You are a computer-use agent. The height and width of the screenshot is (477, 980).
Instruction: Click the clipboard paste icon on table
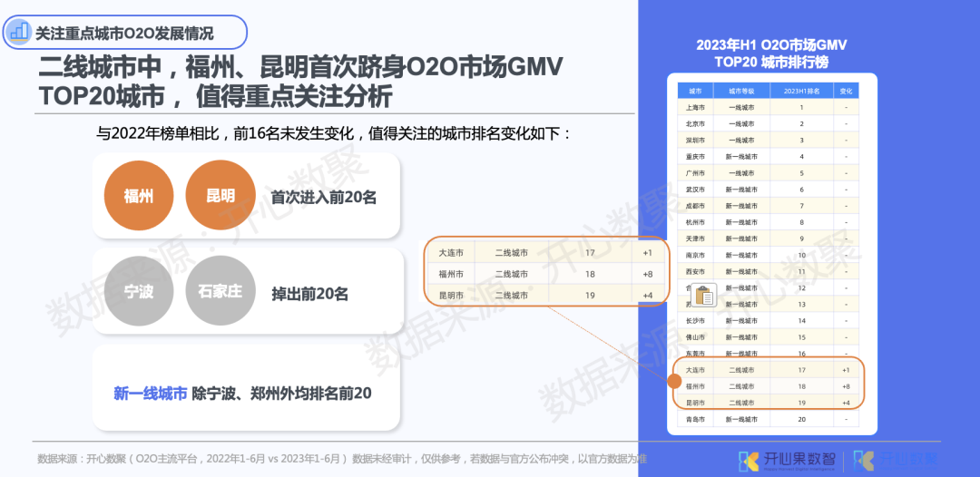[703, 295]
